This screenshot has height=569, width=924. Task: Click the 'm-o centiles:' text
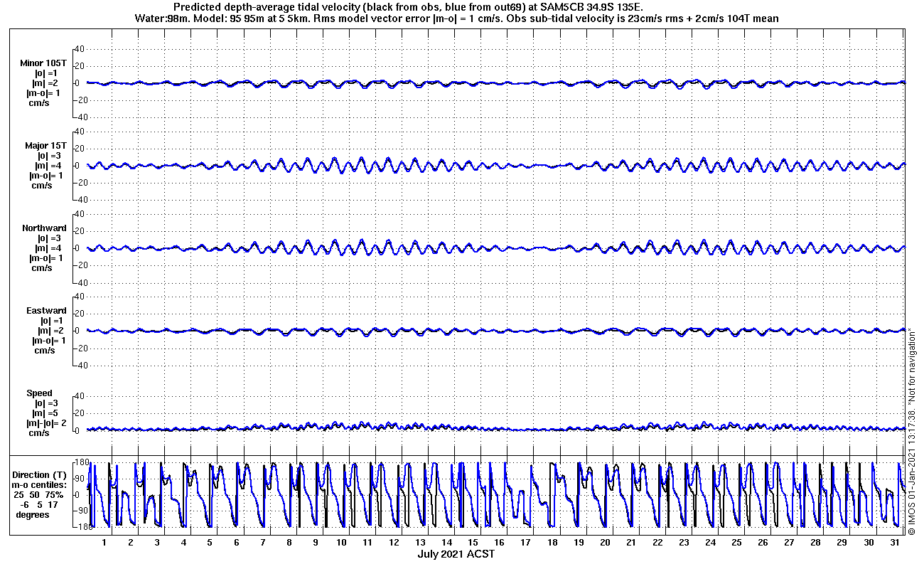[40, 485]
